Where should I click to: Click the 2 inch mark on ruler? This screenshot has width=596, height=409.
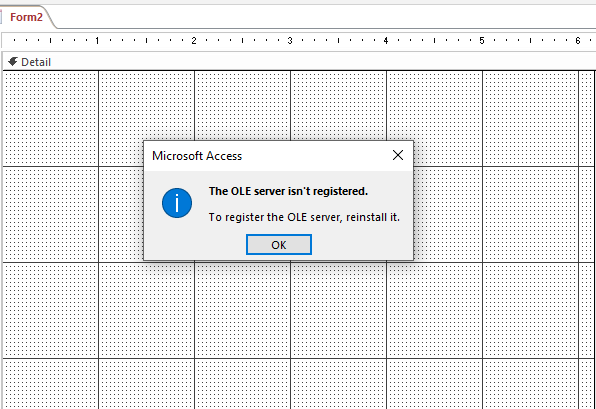click(x=194, y=40)
